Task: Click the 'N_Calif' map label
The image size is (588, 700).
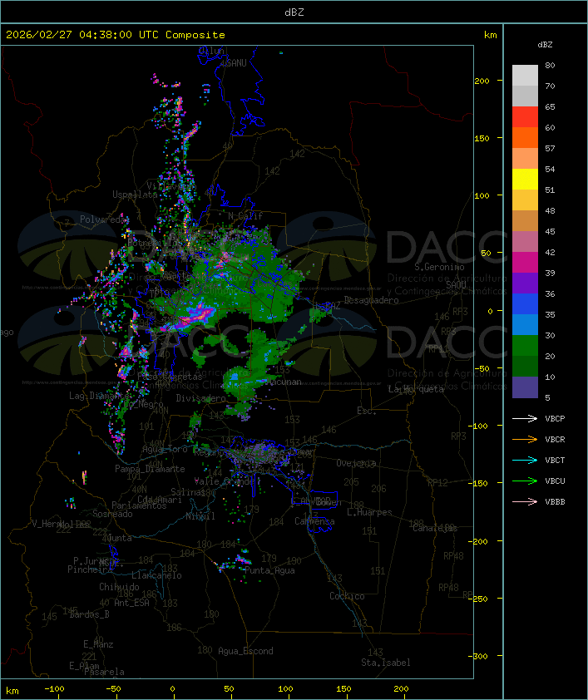Action: point(245,215)
